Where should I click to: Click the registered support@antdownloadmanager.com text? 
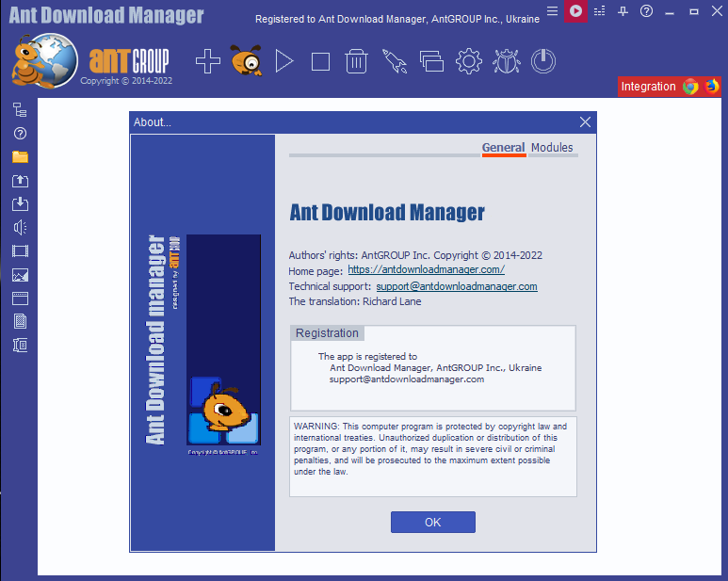[x=407, y=379]
